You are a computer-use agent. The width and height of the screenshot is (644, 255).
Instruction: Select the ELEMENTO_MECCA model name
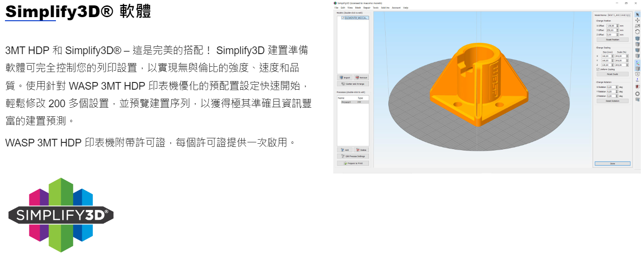point(356,18)
